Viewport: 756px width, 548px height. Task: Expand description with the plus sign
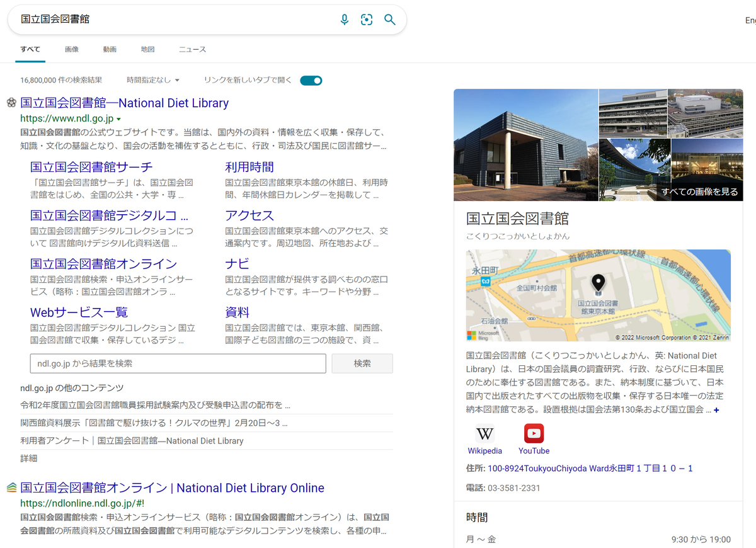coord(716,410)
